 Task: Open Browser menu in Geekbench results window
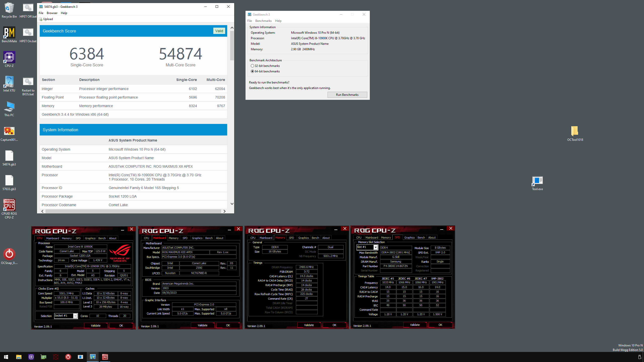[x=52, y=13]
